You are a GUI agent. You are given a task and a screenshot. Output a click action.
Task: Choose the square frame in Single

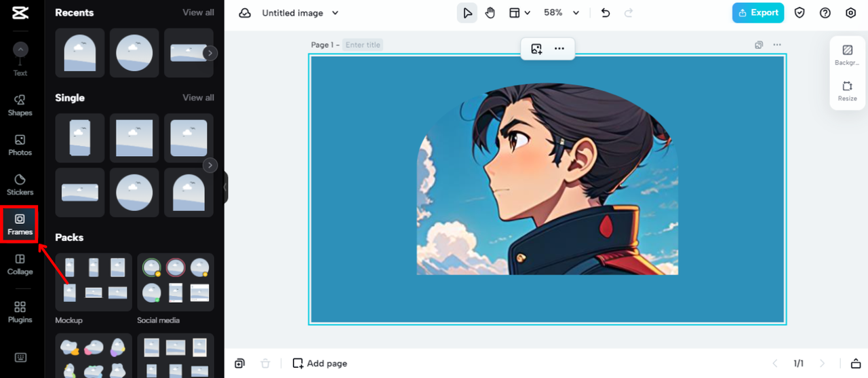click(134, 138)
